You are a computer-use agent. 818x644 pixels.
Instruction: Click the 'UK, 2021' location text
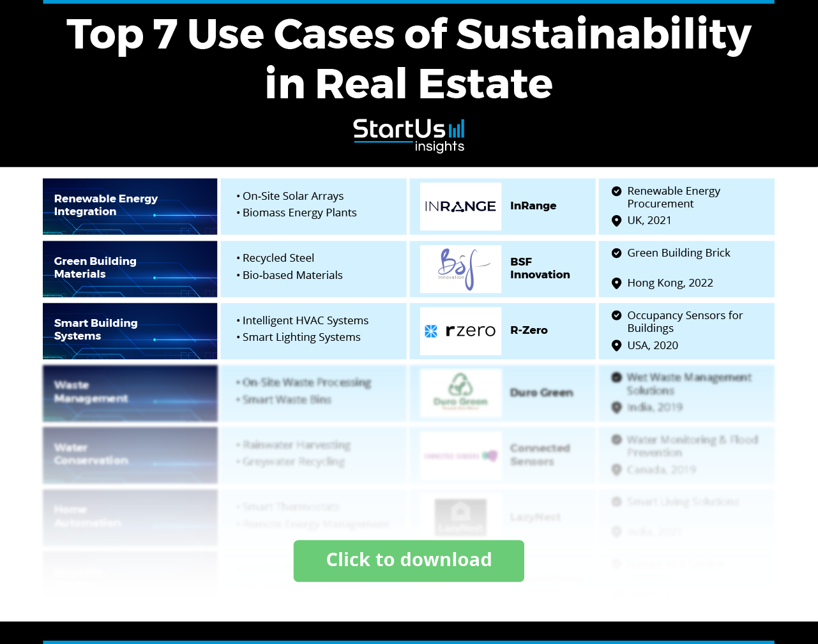tap(649, 220)
